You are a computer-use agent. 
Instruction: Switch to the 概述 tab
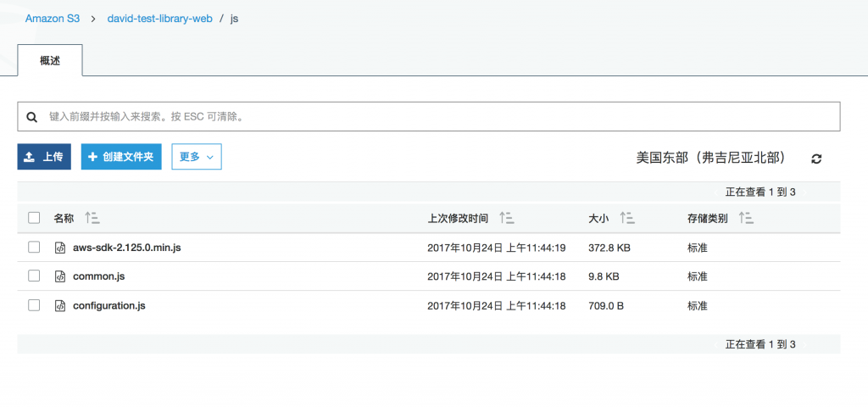point(50,60)
